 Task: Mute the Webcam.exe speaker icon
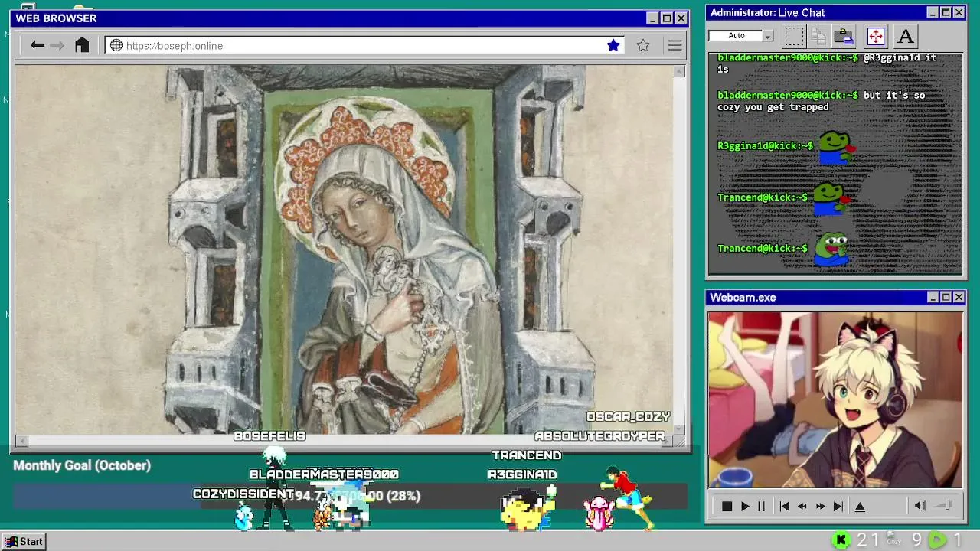click(920, 505)
